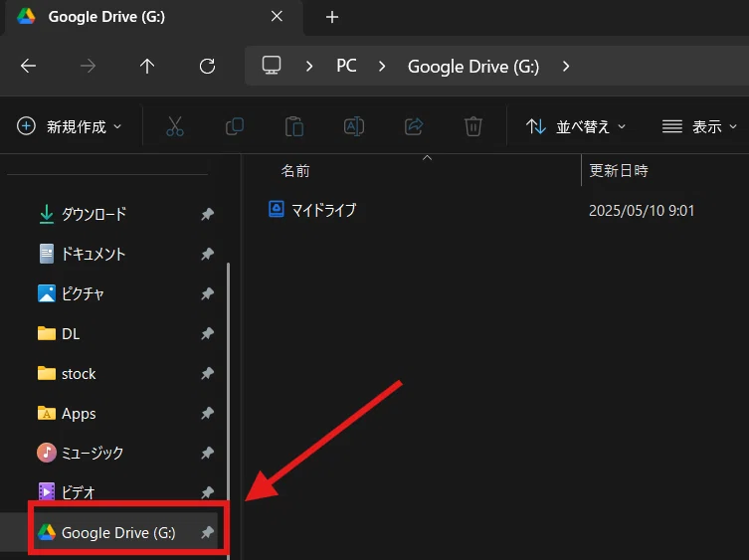Click the forward navigation arrow
Image resolution: width=749 pixels, height=560 pixels.
(88, 66)
